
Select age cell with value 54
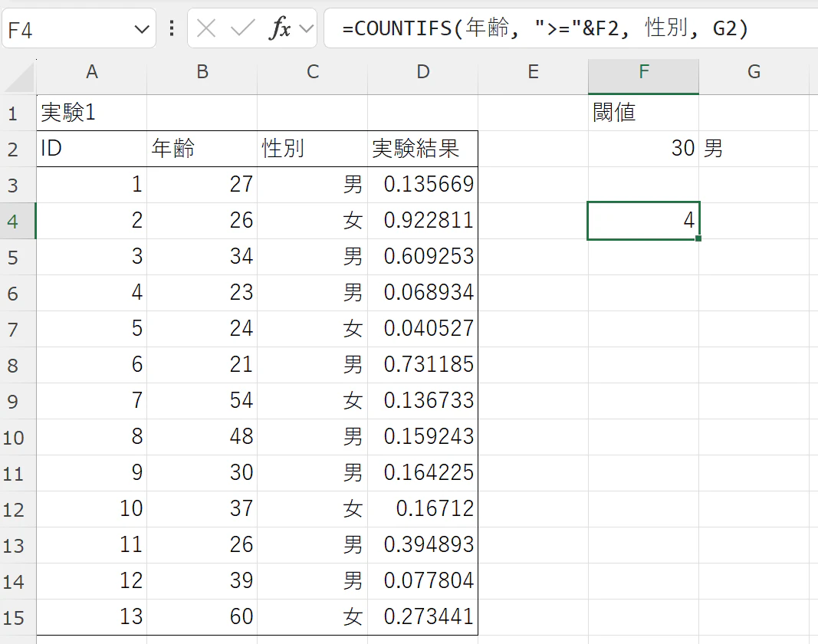[x=202, y=401]
